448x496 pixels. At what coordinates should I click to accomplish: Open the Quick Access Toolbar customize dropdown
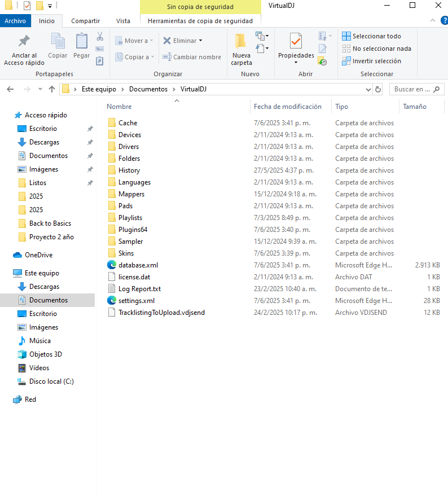[x=50, y=6]
